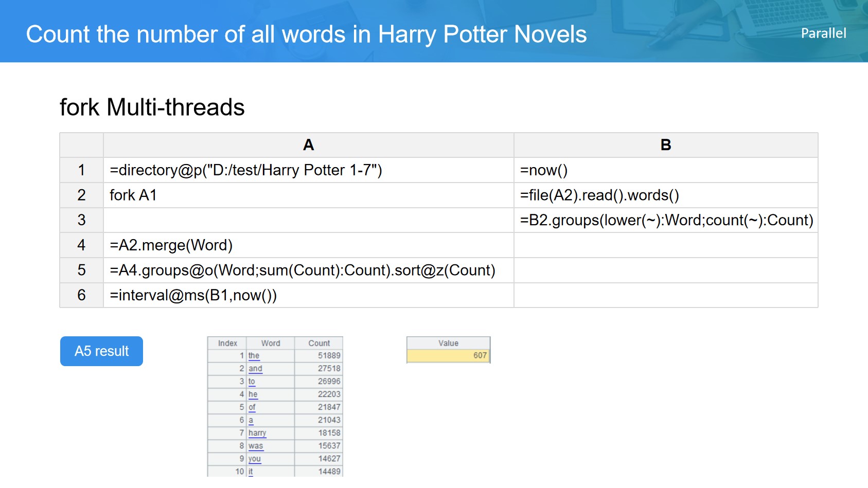Click the 'the' word link in results

[254, 355]
